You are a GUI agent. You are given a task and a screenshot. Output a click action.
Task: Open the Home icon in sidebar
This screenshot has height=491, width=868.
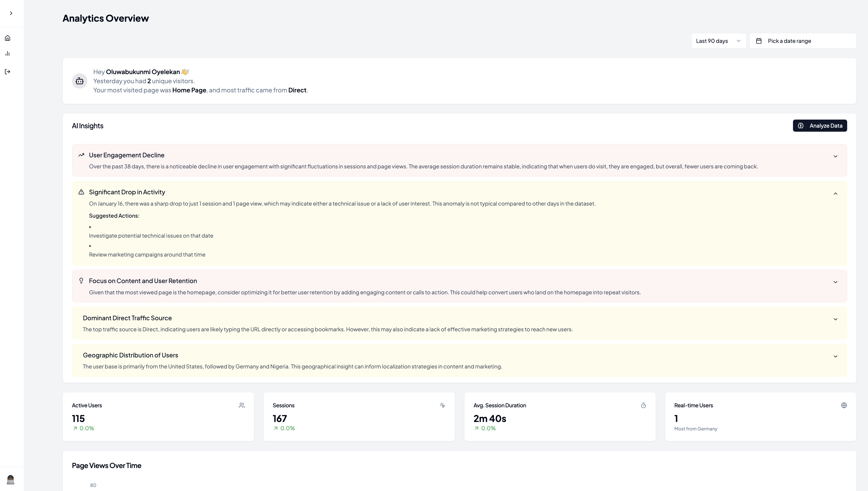click(8, 38)
